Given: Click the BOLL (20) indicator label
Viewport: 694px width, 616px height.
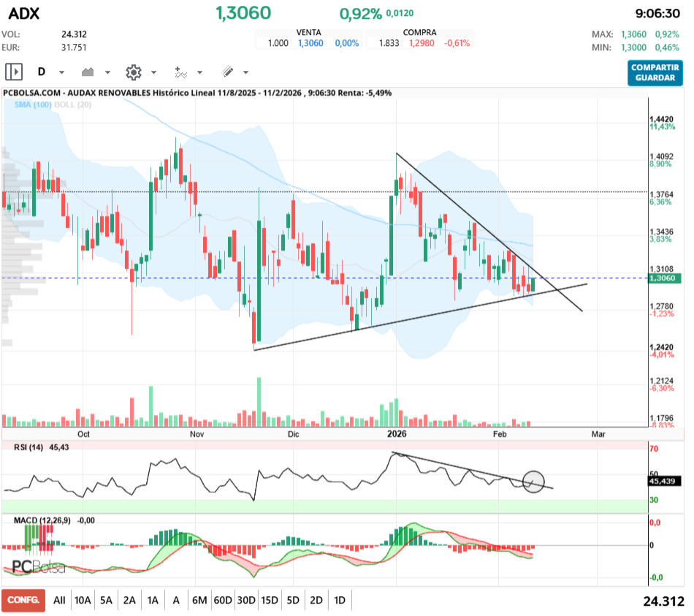Looking at the screenshot, I should [x=72, y=104].
